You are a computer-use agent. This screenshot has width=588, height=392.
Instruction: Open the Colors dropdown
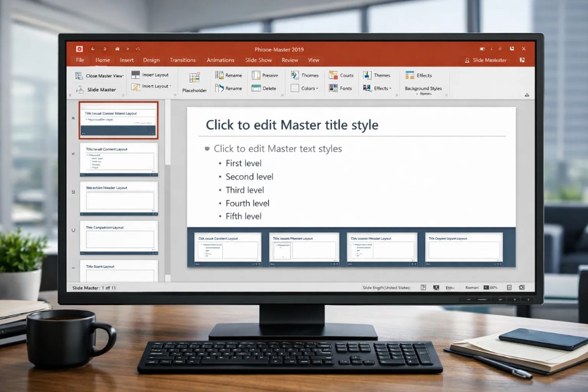[x=306, y=88]
